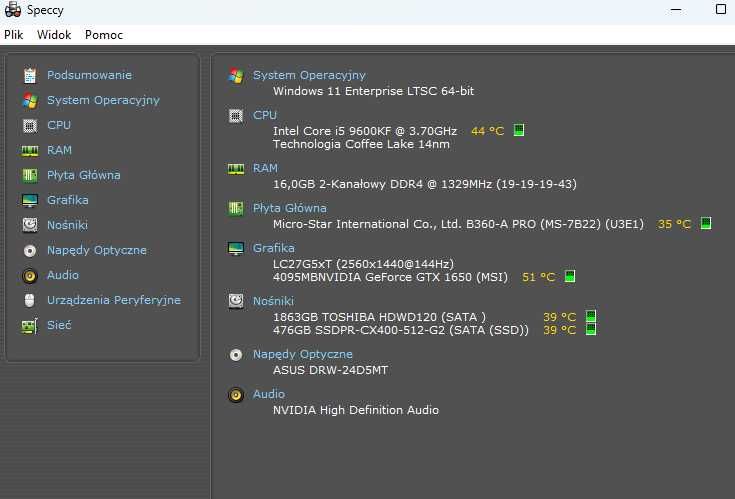Click the green temperature indicator beside CPU 44 °C
735x499 pixels.
[x=518, y=130]
